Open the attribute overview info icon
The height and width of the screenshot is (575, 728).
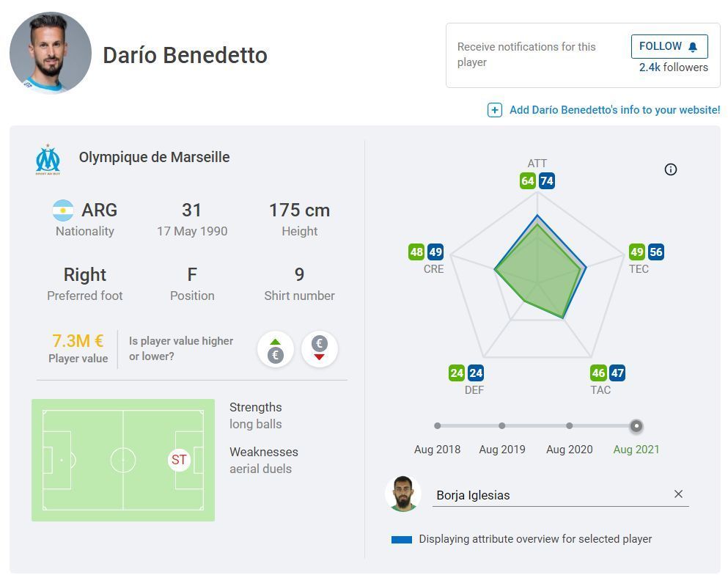670,169
